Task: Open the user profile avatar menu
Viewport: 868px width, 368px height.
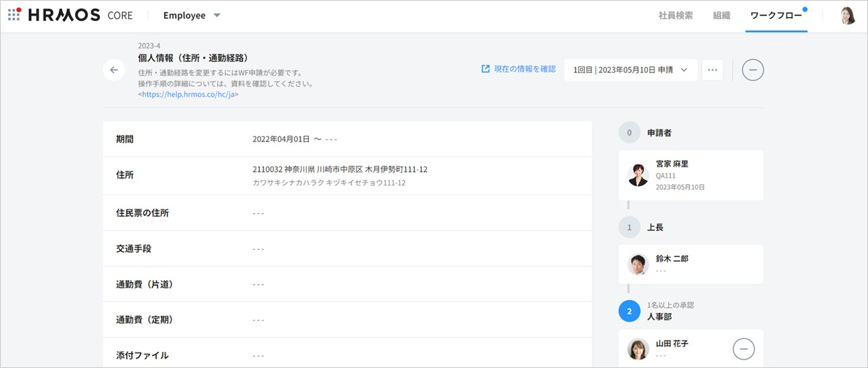Action: [848, 16]
